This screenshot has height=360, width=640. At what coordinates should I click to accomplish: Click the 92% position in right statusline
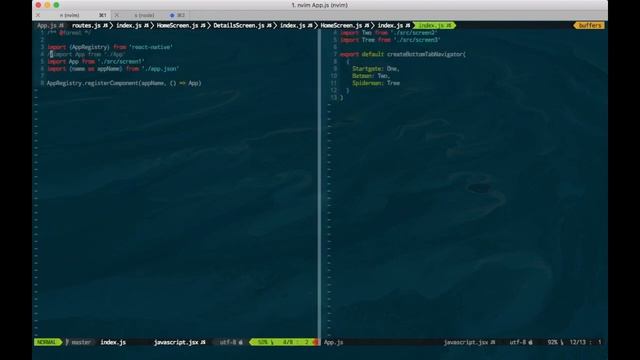(553, 342)
